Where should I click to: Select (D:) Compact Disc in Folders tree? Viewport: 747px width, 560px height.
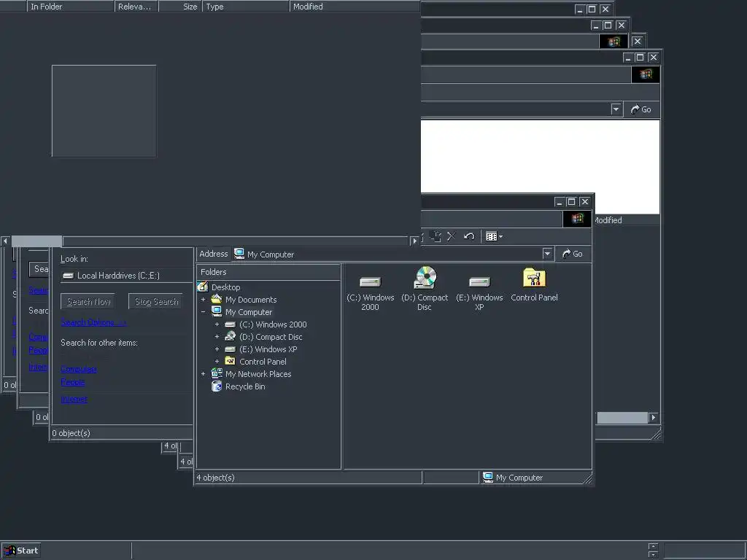271,337
